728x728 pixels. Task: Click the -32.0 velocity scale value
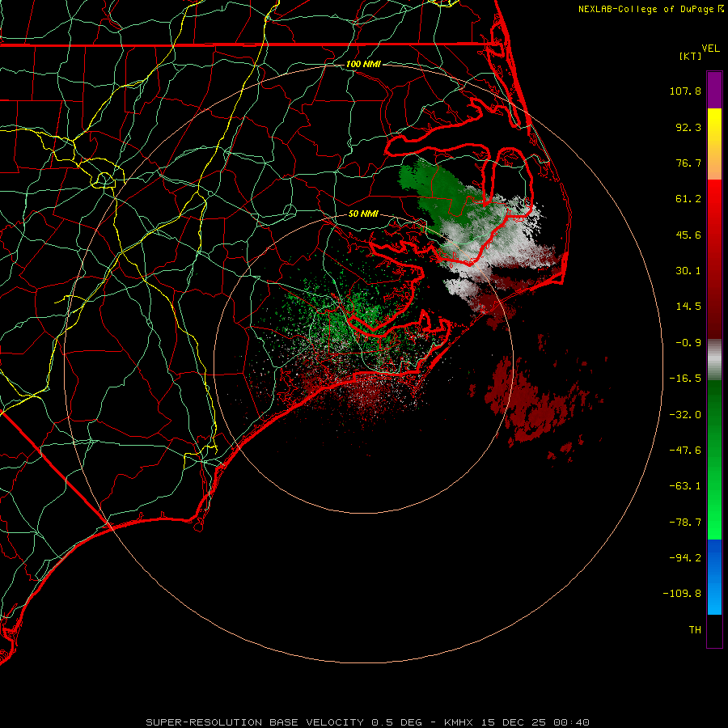tap(685, 415)
